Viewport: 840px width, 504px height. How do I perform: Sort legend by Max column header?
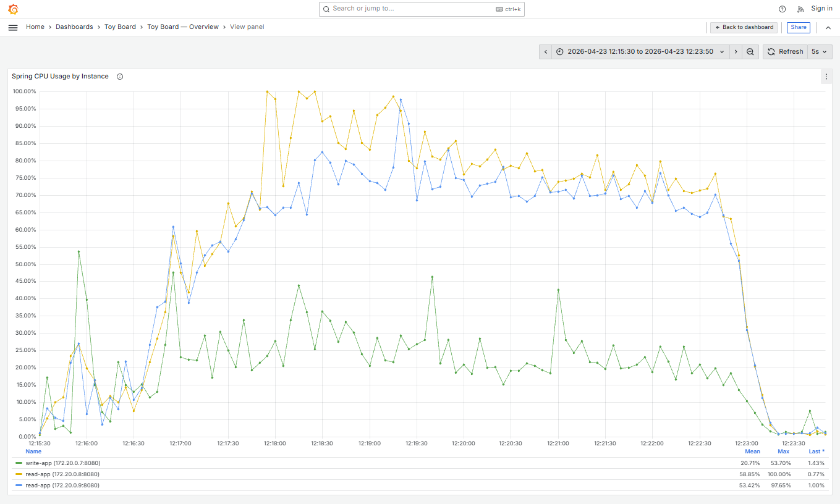coord(784,451)
